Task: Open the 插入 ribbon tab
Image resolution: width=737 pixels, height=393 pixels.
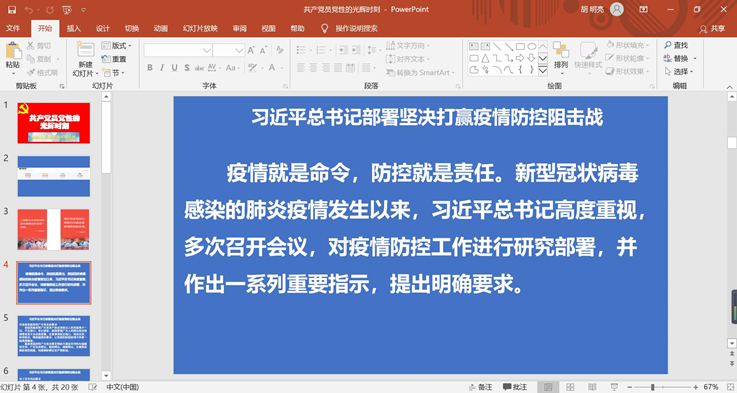Action: click(x=74, y=29)
